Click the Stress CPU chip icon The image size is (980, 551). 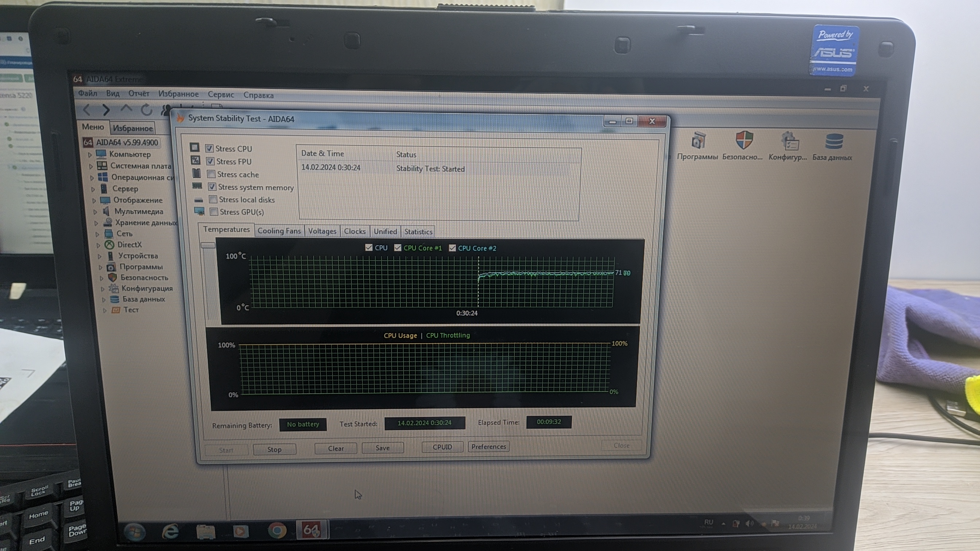[x=194, y=148]
